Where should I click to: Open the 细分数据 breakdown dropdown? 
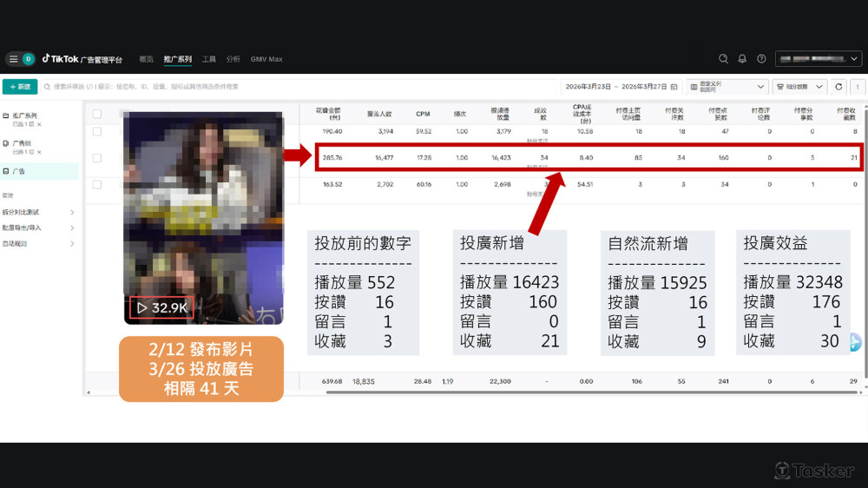tap(799, 87)
